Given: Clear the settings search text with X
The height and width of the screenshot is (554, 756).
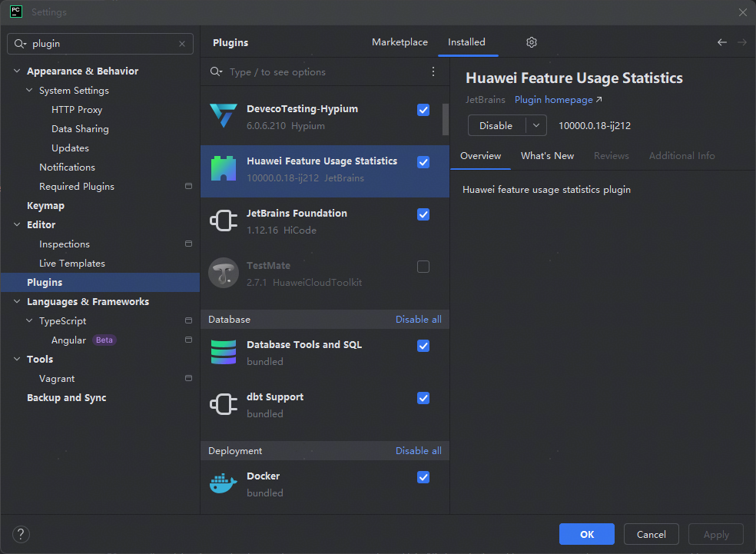Looking at the screenshot, I should (182, 44).
